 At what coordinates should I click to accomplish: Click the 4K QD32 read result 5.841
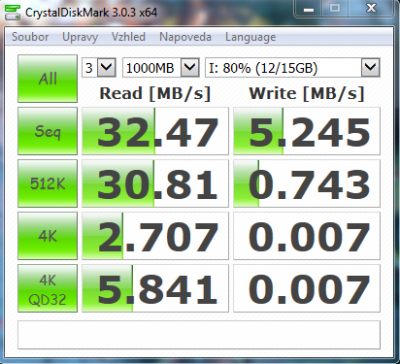[x=155, y=288]
